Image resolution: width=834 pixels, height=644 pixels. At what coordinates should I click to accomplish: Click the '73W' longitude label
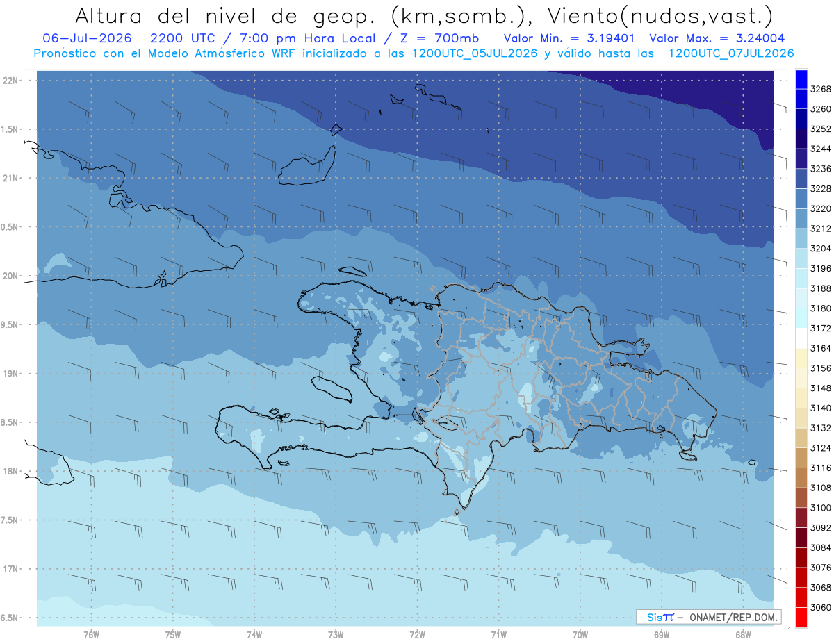coord(336,634)
